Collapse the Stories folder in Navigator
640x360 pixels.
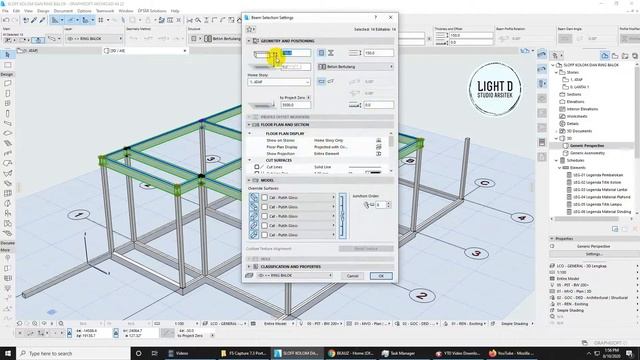[556, 72]
